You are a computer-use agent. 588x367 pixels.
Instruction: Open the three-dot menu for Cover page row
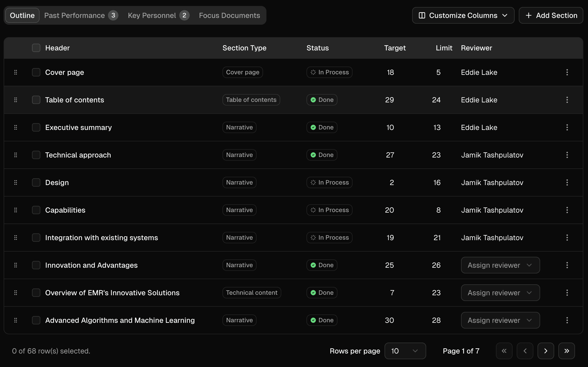(567, 72)
